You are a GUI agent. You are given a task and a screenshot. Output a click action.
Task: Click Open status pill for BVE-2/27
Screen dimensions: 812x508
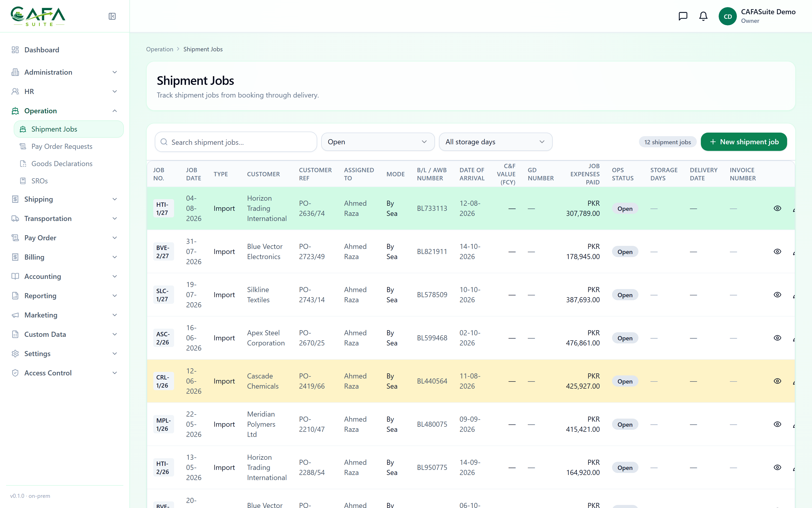tap(625, 252)
